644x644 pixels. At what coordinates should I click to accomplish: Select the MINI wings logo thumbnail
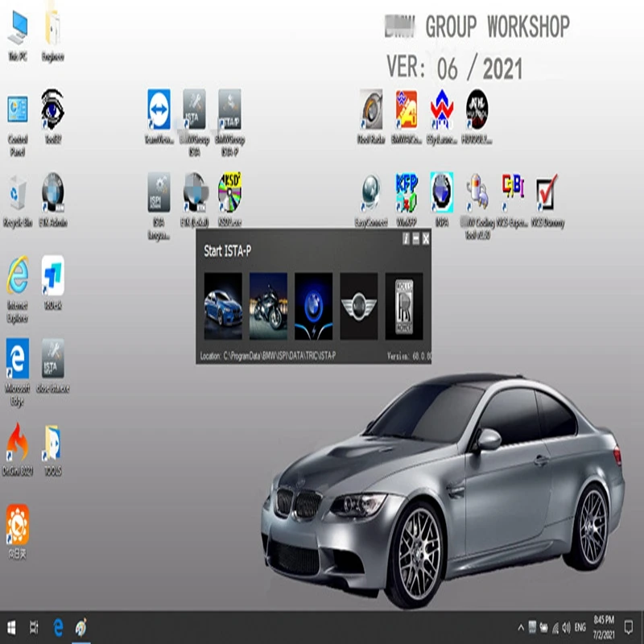pos(358,306)
